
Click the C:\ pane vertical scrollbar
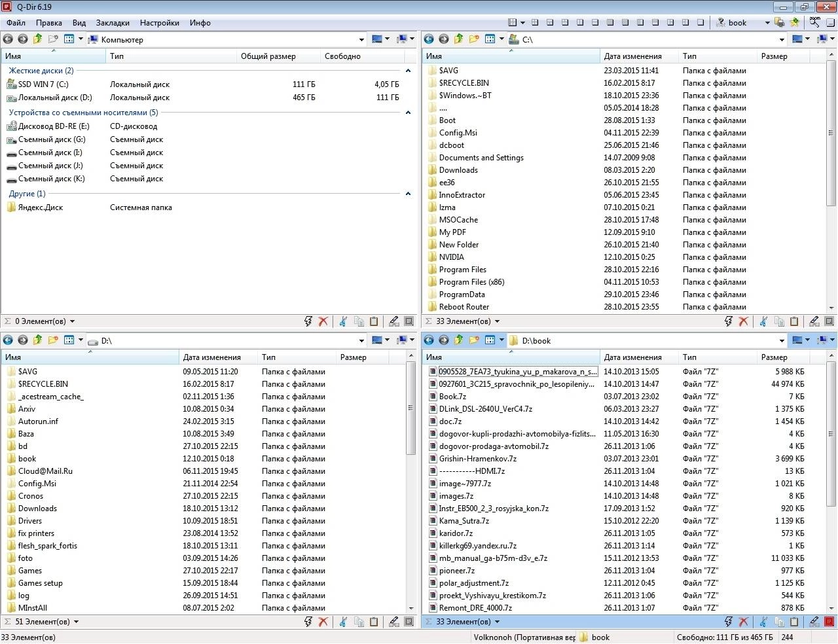[831, 134]
